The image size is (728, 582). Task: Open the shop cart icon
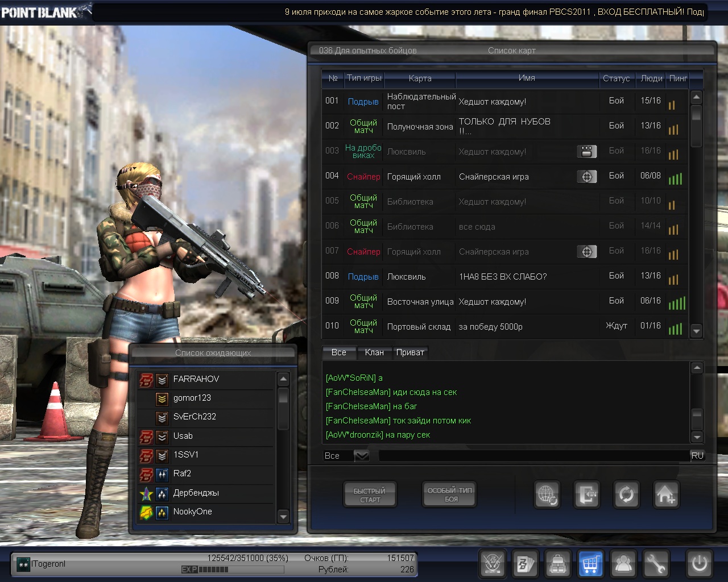590,564
